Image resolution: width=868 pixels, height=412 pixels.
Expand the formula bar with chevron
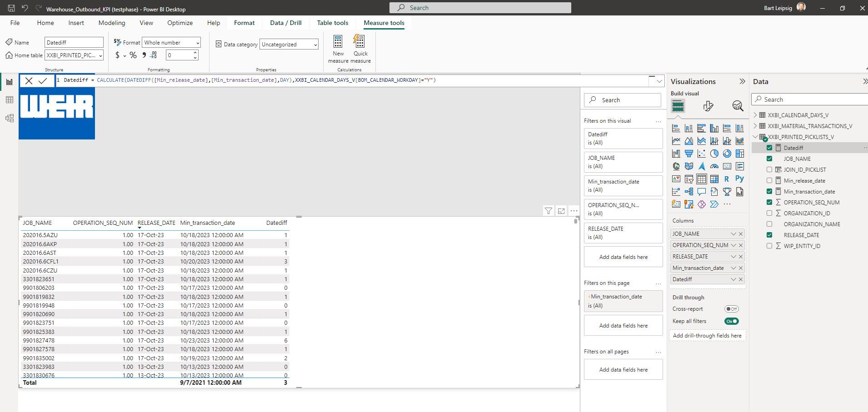(x=659, y=81)
